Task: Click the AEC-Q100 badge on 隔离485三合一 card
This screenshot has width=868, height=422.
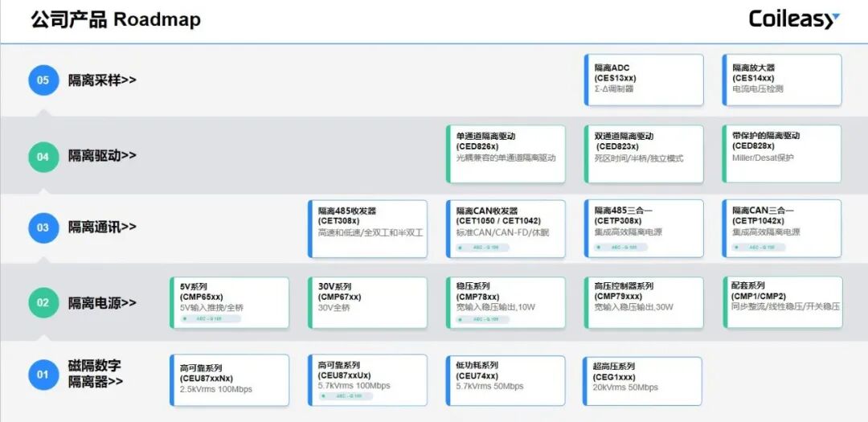Action: click(x=620, y=247)
